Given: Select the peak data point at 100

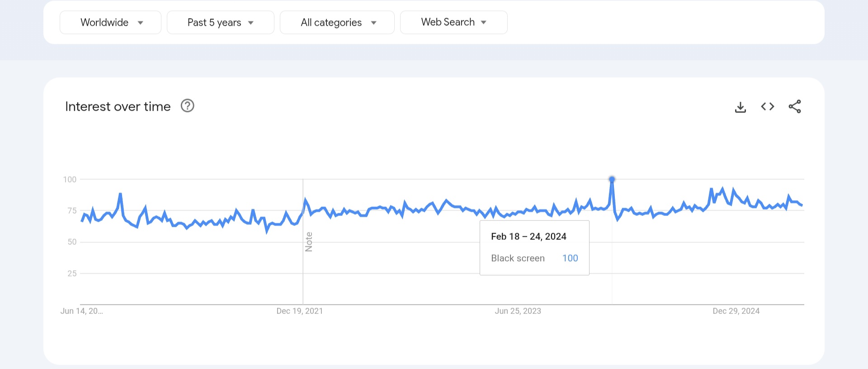Looking at the screenshot, I should pyautogui.click(x=612, y=179).
